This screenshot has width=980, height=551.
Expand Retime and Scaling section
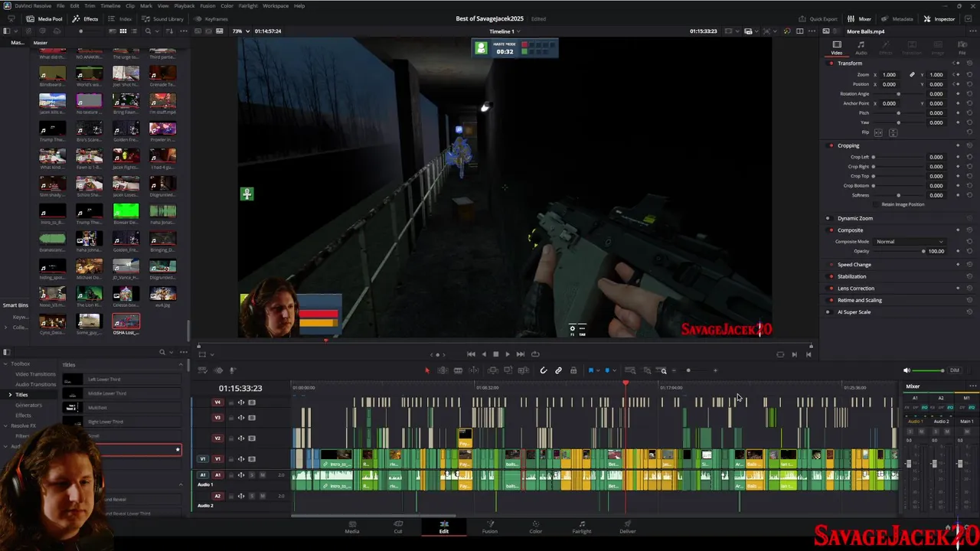pyautogui.click(x=859, y=300)
